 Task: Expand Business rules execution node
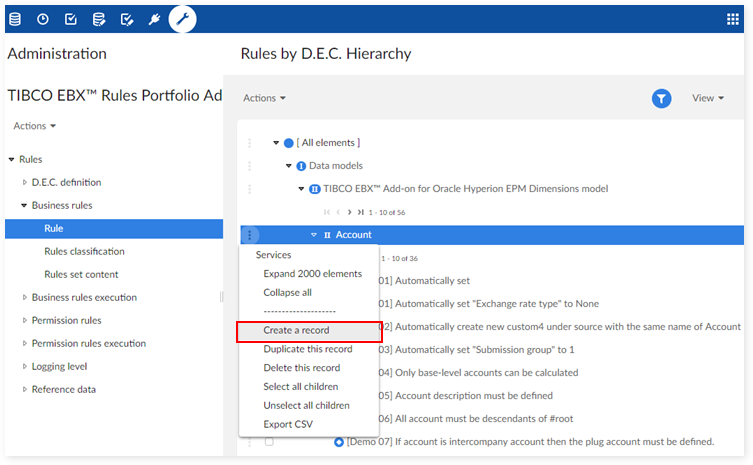[24, 298]
